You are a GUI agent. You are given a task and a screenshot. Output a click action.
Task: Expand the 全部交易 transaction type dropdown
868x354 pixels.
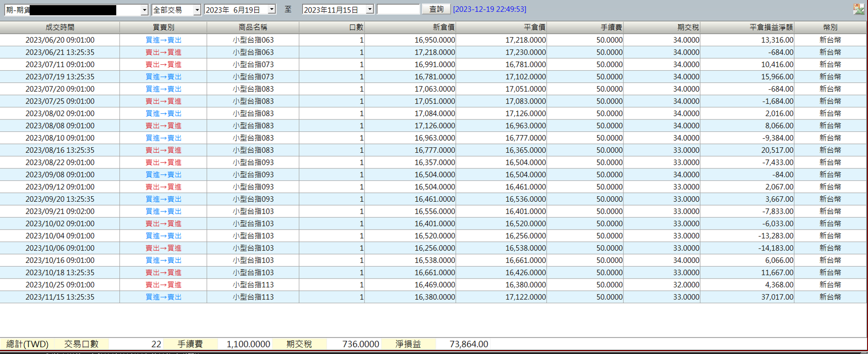tap(197, 10)
